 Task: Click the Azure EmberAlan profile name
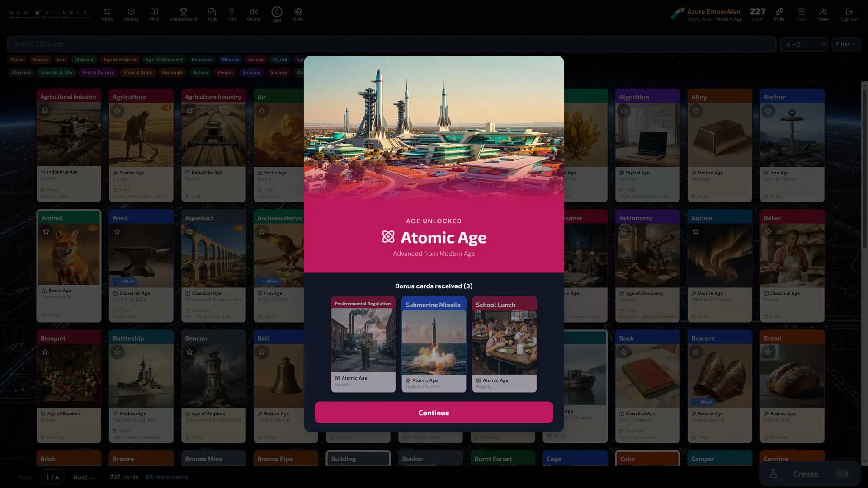pyautogui.click(x=713, y=12)
